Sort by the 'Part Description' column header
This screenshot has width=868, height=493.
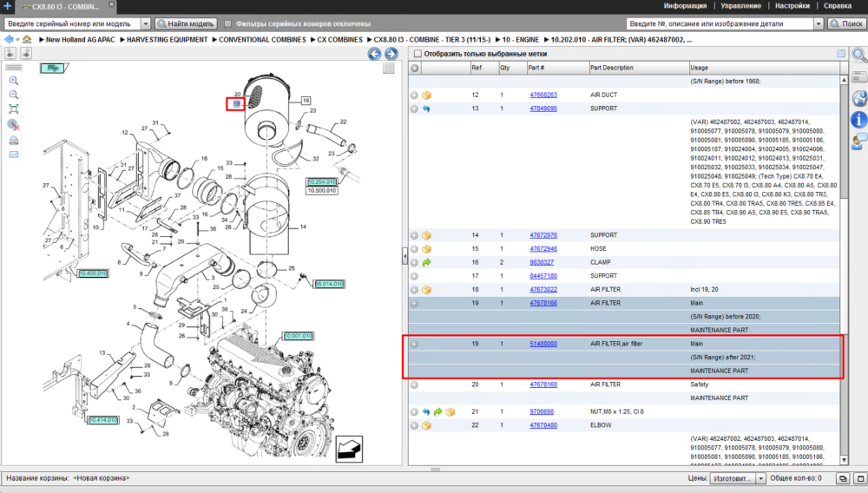639,68
